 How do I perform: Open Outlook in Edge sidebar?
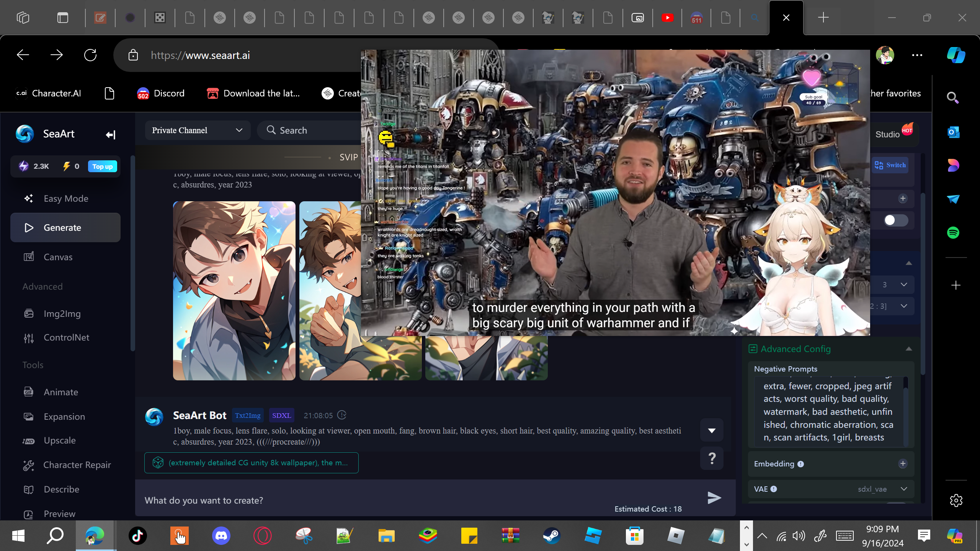953,132
